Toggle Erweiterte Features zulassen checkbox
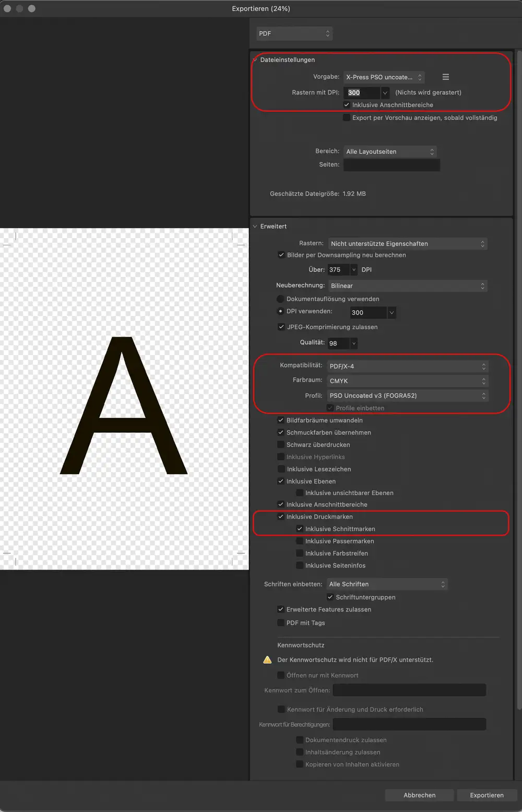The width and height of the screenshot is (522, 812). [281, 609]
